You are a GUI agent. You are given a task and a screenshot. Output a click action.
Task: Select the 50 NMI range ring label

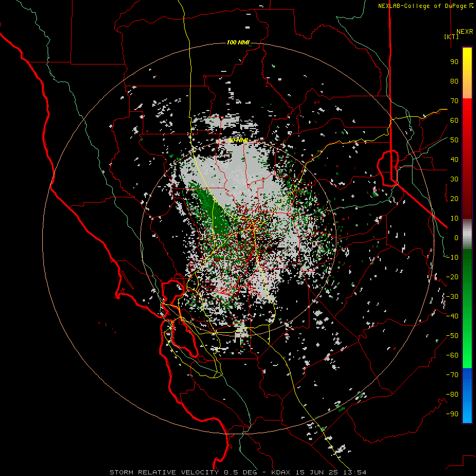tap(238, 140)
